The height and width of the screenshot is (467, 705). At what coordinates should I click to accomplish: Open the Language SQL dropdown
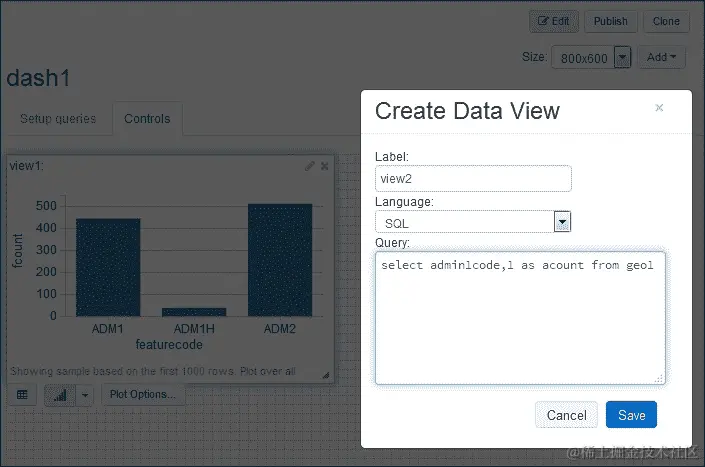(x=473, y=222)
